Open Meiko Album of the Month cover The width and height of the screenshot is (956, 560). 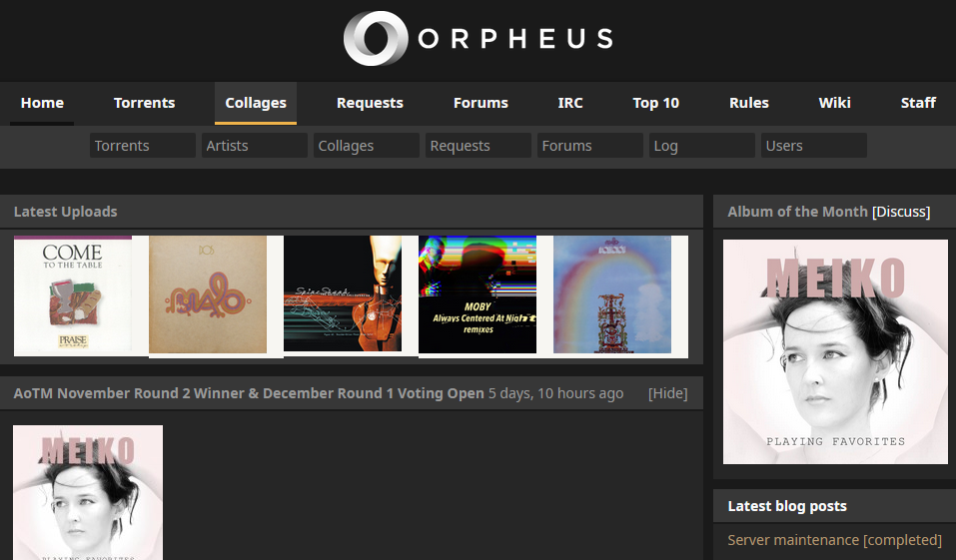pyautogui.click(x=835, y=351)
